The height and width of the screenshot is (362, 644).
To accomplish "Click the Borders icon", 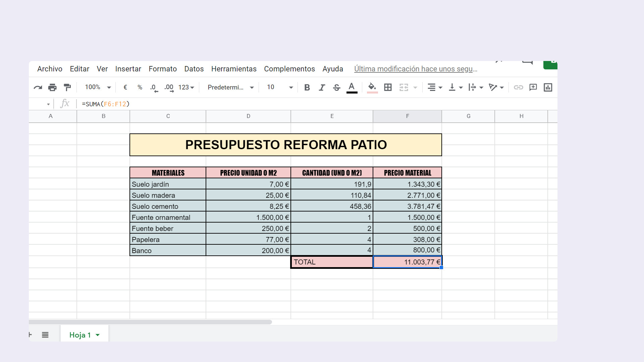I will coord(388,87).
